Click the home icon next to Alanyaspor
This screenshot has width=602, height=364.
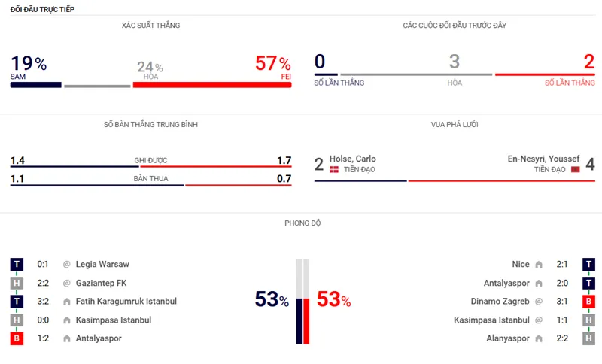coord(539,338)
